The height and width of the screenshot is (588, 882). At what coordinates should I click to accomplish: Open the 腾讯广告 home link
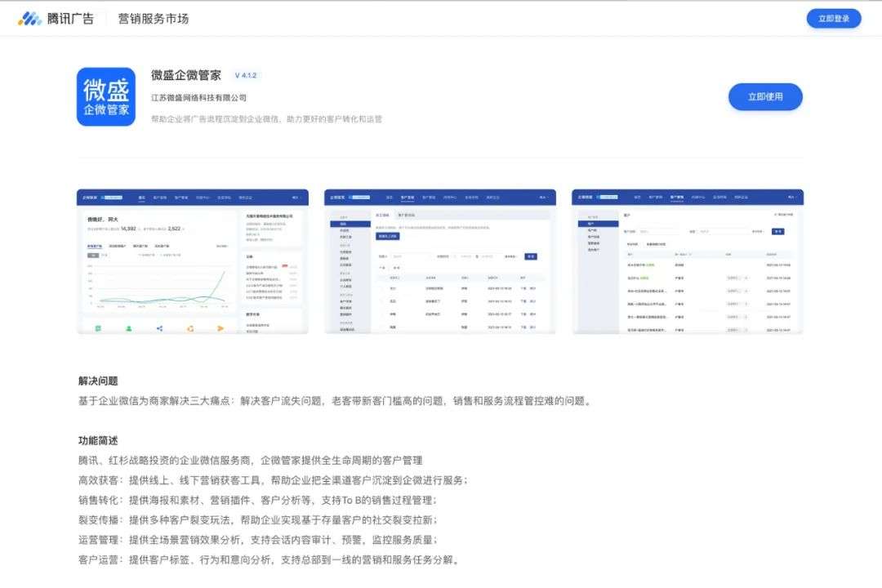70,19
